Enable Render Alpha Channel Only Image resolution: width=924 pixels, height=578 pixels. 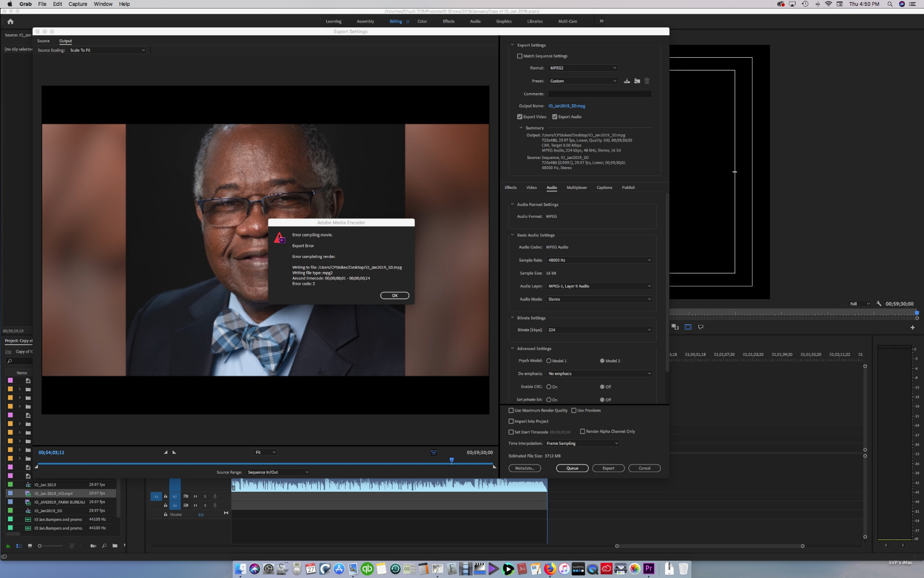click(x=583, y=431)
